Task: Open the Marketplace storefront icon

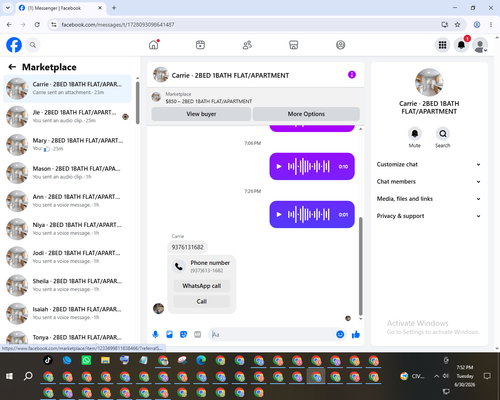Action: click(x=294, y=45)
